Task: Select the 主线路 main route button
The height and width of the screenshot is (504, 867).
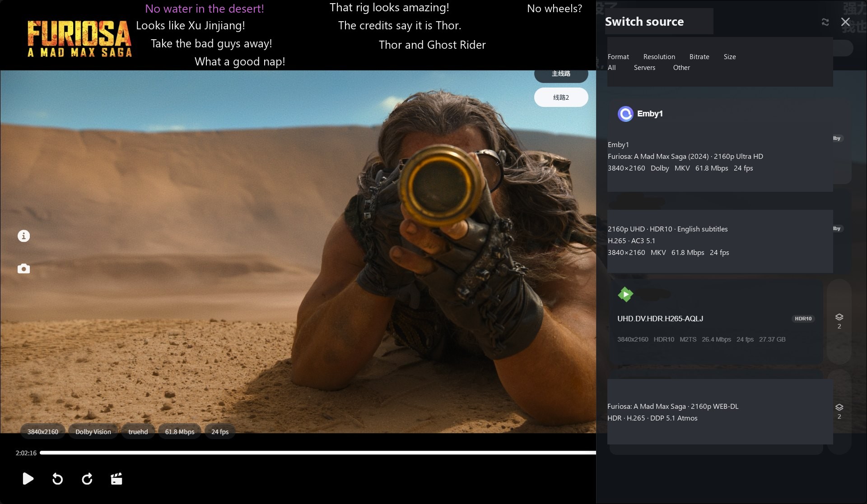Action: point(561,74)
